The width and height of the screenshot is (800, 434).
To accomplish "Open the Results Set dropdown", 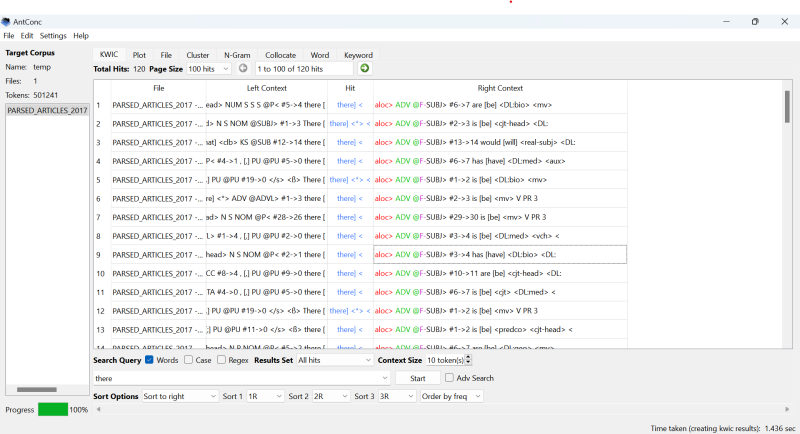I will coord(335,360).
